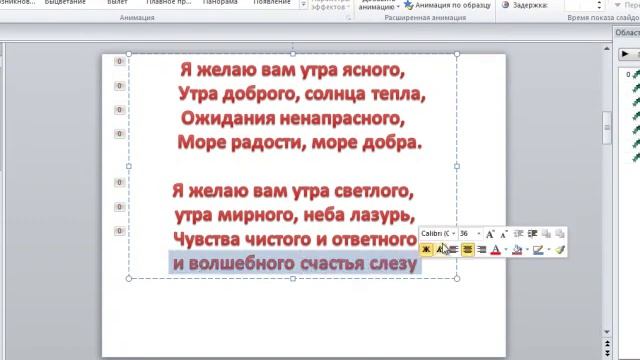The height and width of the screenshot is (360, 640).
Task: Click highlighted line 'и волшебного счастья слезу'
Action: point(295,263)
